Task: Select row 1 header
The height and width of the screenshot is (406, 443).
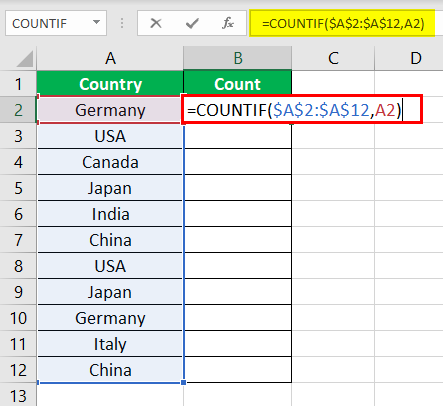Action: click(x=18, y=84)
